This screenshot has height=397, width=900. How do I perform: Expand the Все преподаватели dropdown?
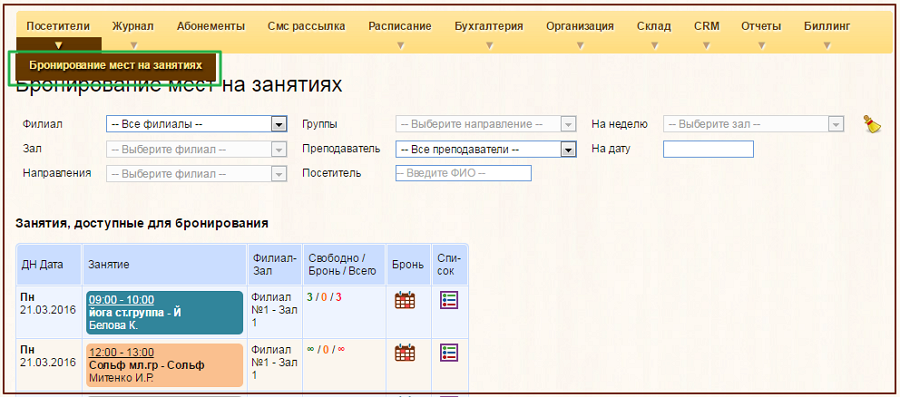click(486, 149)
